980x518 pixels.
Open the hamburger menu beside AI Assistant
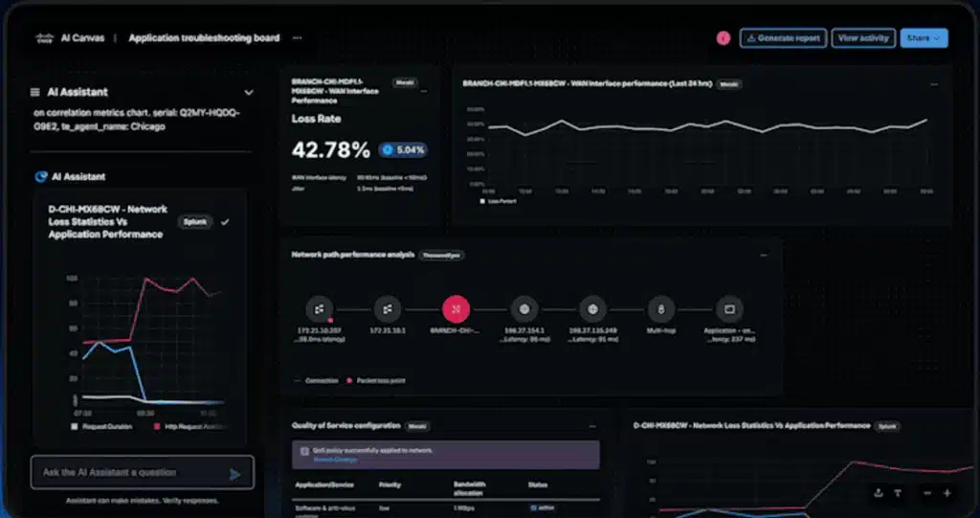click(x=37, y=93)
